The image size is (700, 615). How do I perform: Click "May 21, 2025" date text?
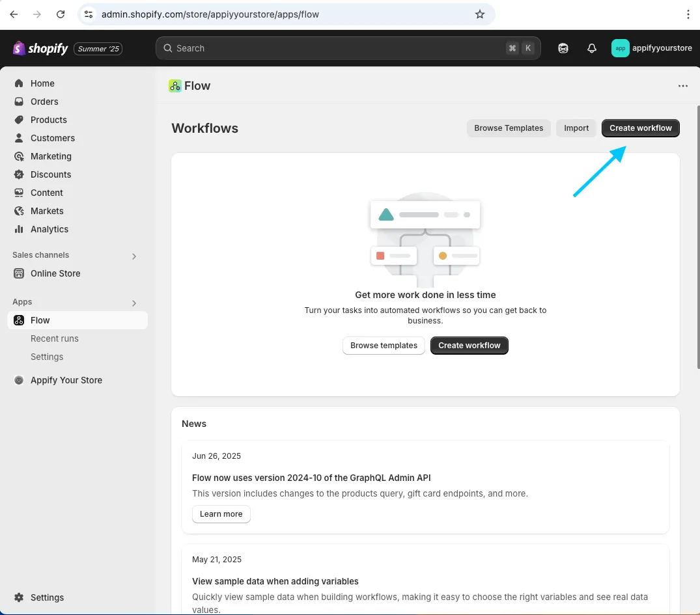[x=217, y=560]
